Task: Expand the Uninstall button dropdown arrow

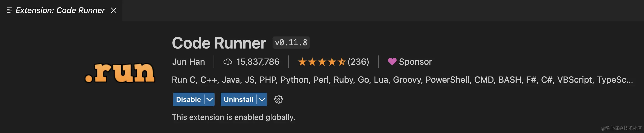Action: [262, 99]
